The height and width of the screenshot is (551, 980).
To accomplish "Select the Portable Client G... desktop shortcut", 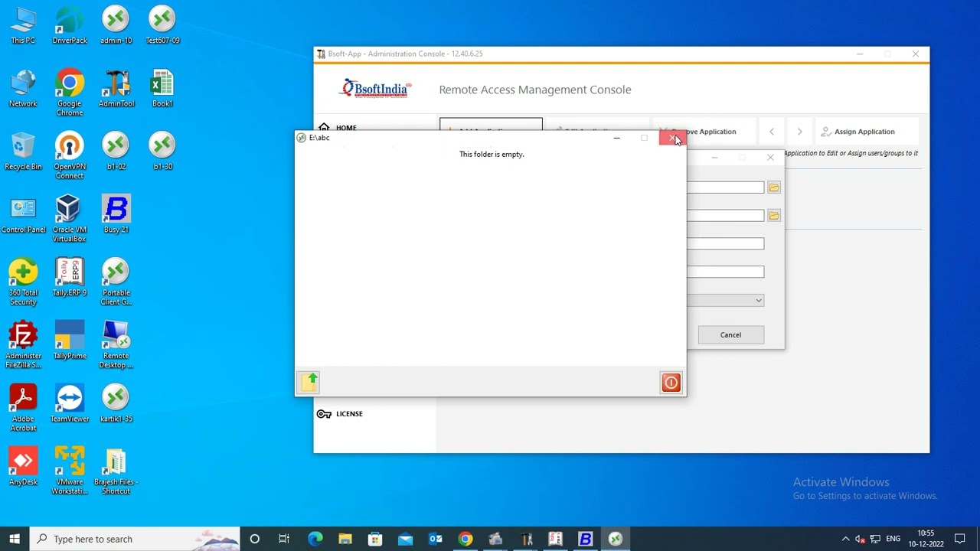I will pyautogui.click(x=116, y=282).
